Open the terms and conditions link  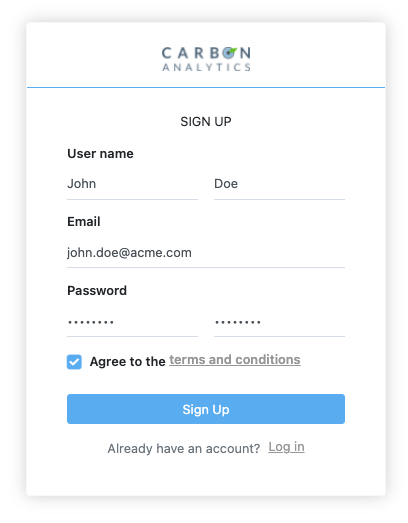235,360
